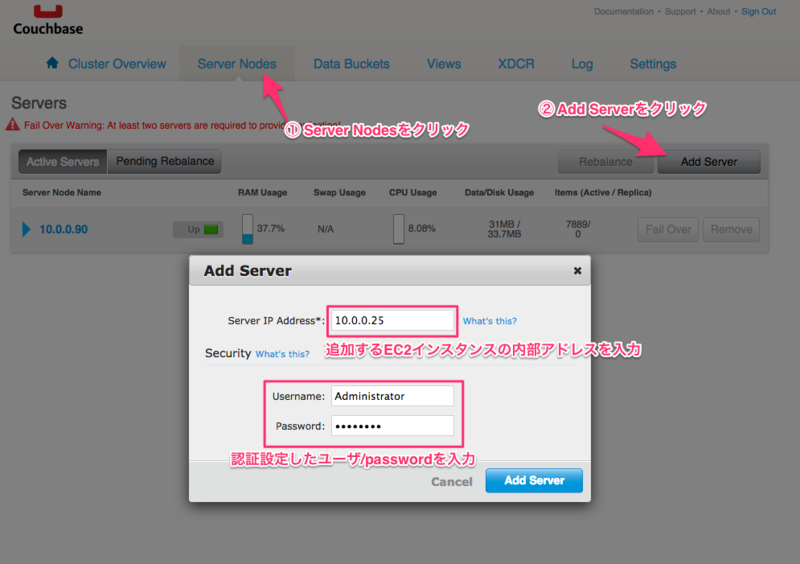
Task: Click the RAM Usage column header
Action: point(262,192)
